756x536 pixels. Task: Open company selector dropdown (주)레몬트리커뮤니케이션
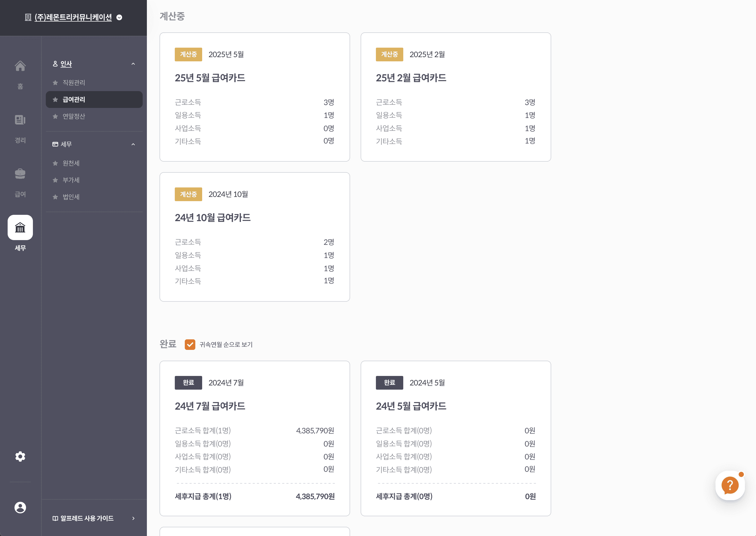coord(73,17)
